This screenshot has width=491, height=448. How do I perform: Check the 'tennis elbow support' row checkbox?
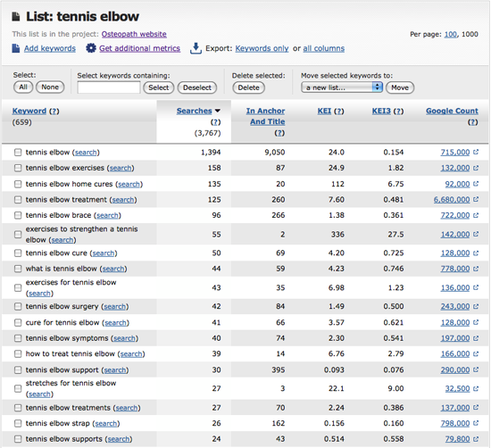(x=18, y=370)
